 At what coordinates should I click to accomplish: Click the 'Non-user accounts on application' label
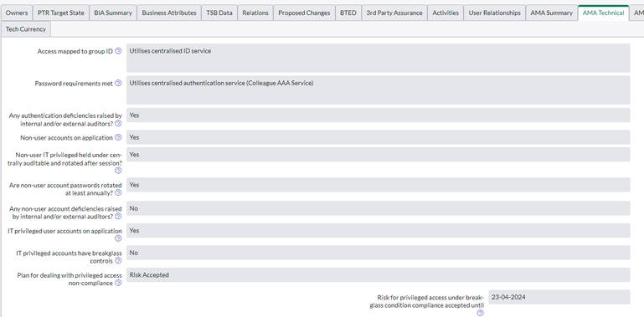(66, 137)
